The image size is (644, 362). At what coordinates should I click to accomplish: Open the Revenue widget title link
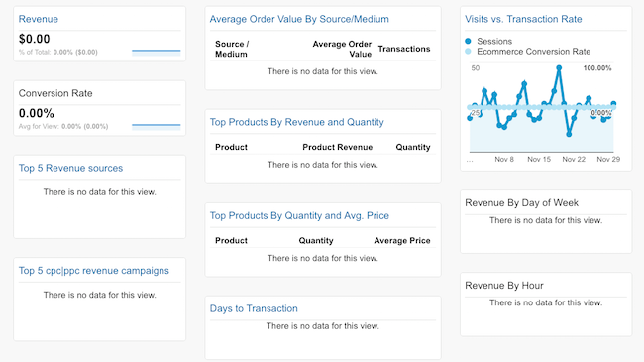39,19
